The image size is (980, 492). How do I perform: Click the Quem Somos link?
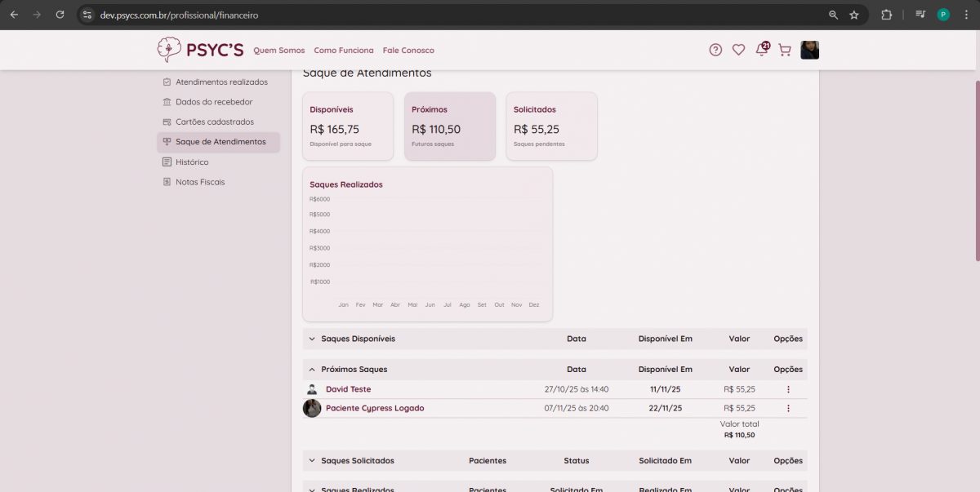(279, 51)
